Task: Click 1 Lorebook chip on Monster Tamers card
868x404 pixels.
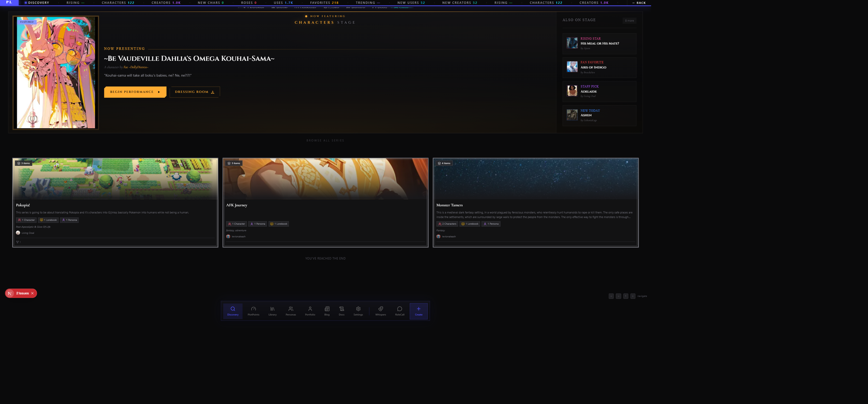Action: [470, 224]
